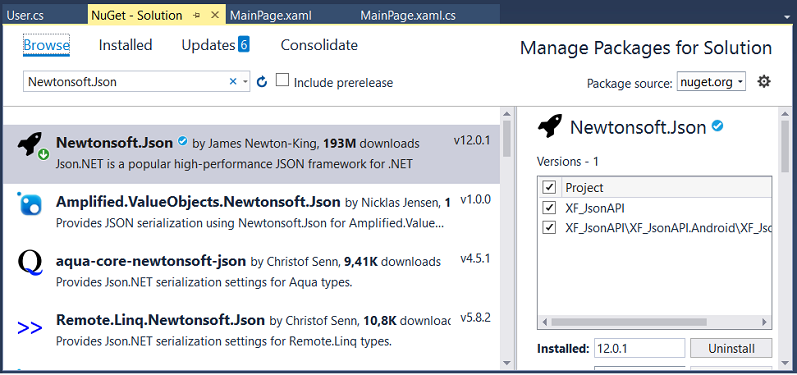Open the Updates tab
Screen dimensions: 797x375
click(208, 45)
